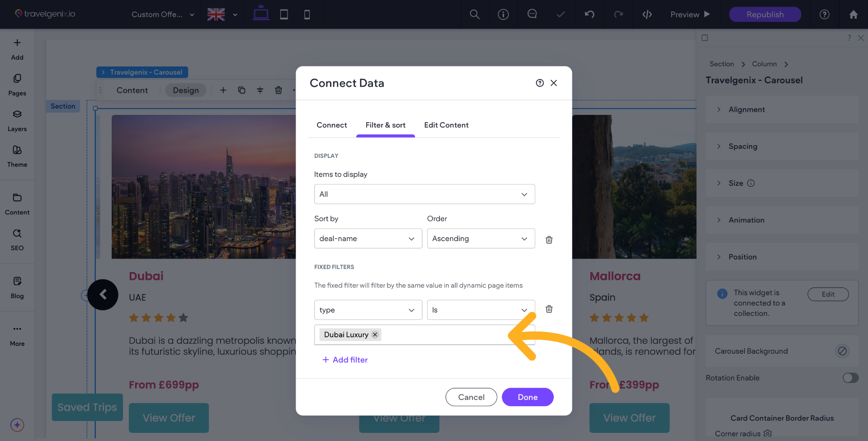Change the Ascending order dropdown
Viewport: 868px width, 441px height.
(481, 238)
